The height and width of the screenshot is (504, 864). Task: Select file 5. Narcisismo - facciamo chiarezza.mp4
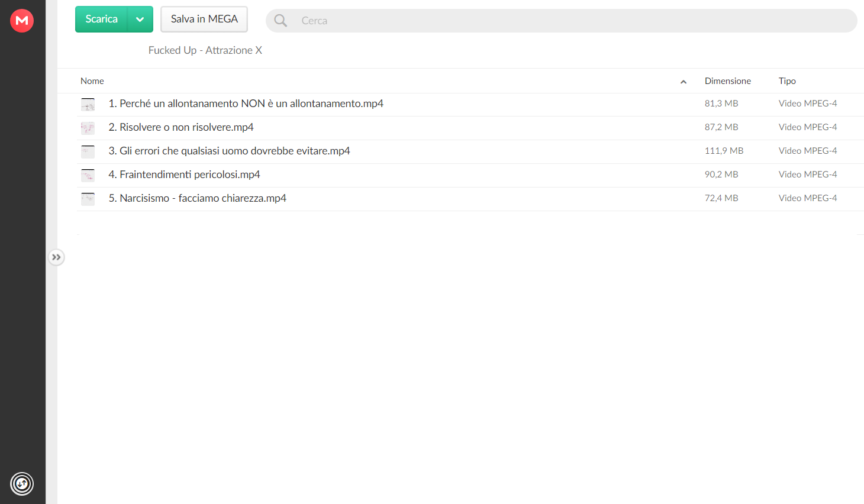click(x=197, y=198)
